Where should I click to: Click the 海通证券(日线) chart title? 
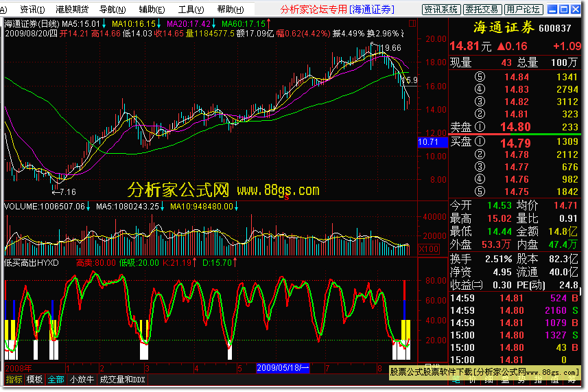[32, 24]
